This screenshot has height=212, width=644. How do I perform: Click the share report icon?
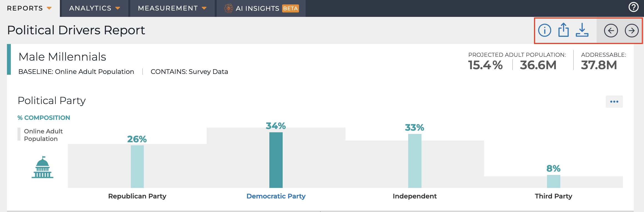pos(563,30)
